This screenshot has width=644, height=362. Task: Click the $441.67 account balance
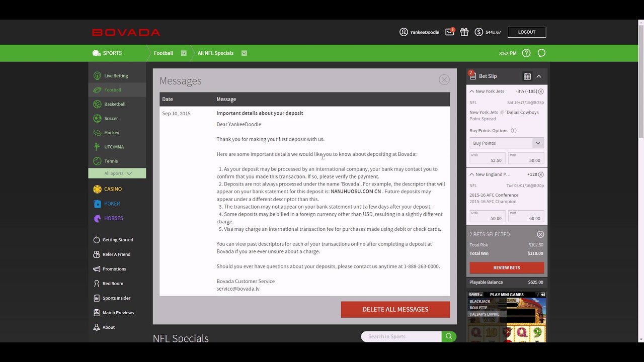[493, 32]
